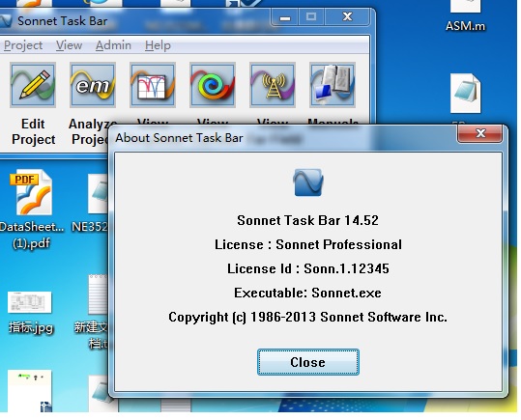Open the Manuals books icon
The height and width of the screenshot is (420, 521).
click(333, 85)
